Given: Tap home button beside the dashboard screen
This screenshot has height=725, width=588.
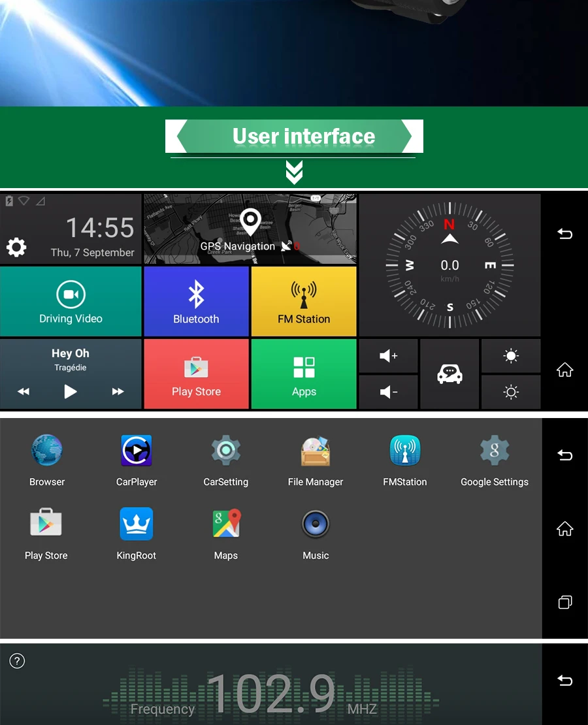Looking at the screenshot, I should 564,370.
